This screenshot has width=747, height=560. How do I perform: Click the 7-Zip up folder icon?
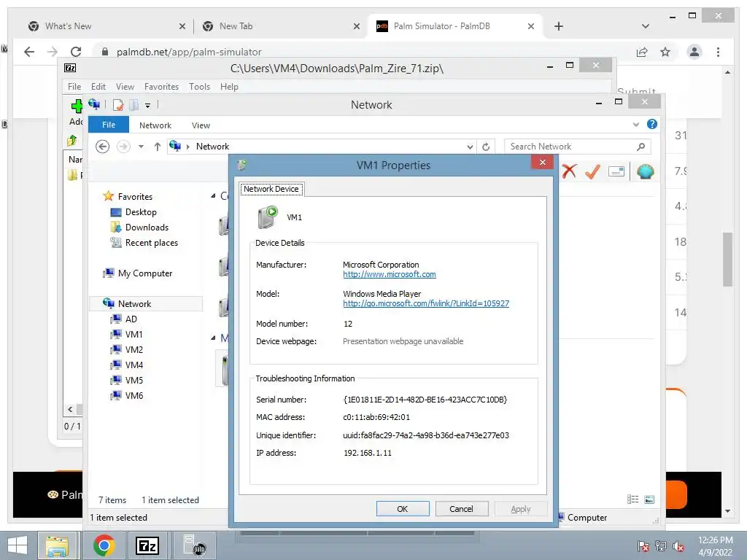point(72,141)
